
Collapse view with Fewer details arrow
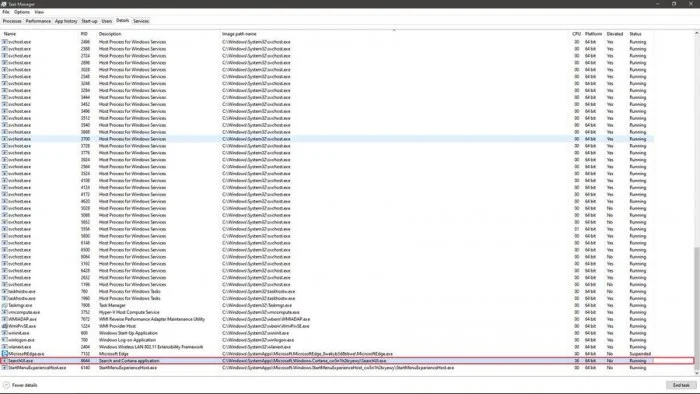[x=6, y=385]
